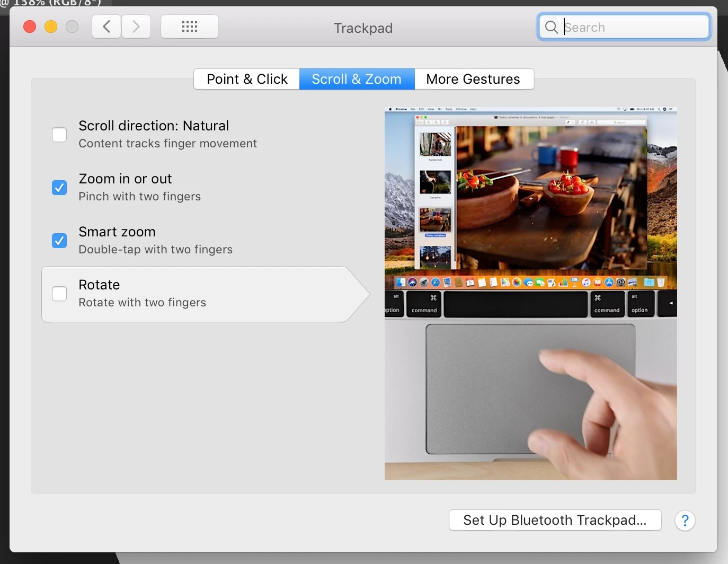Open the More Gestures tab
Viewport: 728px width, 564px height.
473,79
